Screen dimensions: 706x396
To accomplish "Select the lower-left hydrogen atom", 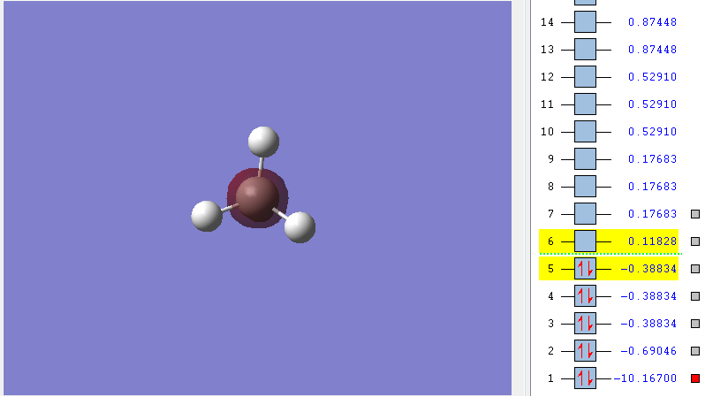I will point(207,216).
